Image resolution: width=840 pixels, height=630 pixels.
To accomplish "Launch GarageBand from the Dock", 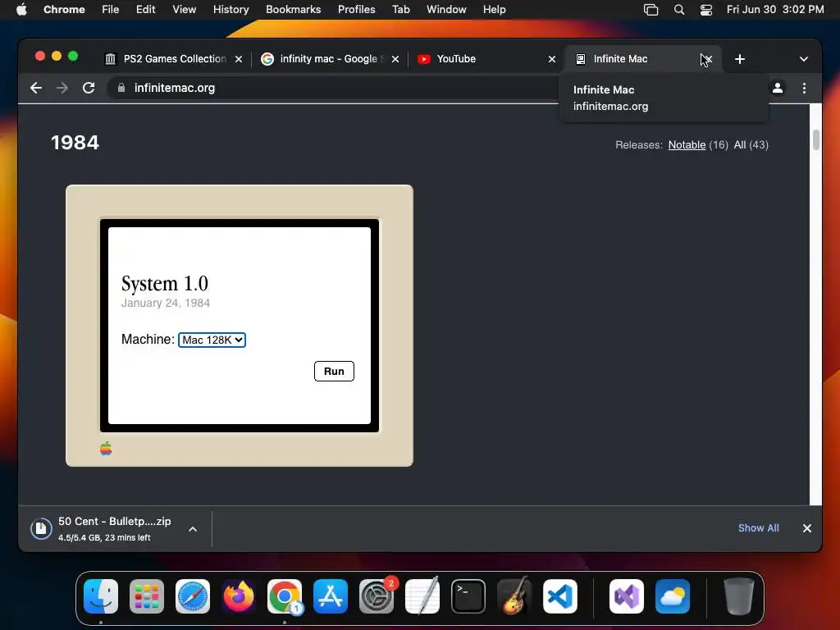I will pos(514,596).
